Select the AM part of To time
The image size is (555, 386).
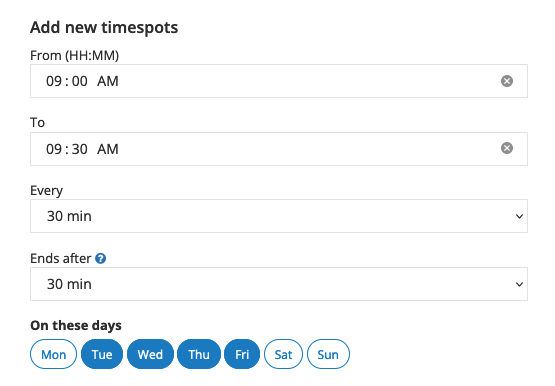pyautogui.click(x=108, y=149)
